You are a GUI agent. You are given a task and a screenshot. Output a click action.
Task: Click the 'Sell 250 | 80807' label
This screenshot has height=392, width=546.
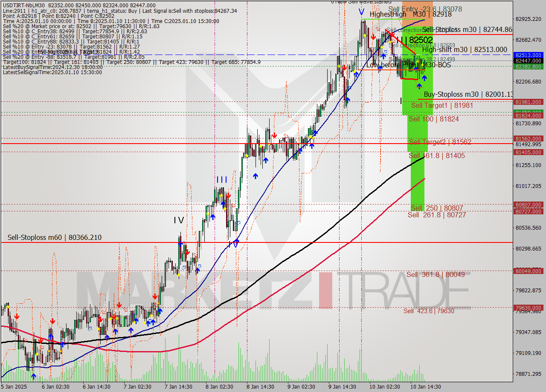pyautogui.click(x=437, y=208)
